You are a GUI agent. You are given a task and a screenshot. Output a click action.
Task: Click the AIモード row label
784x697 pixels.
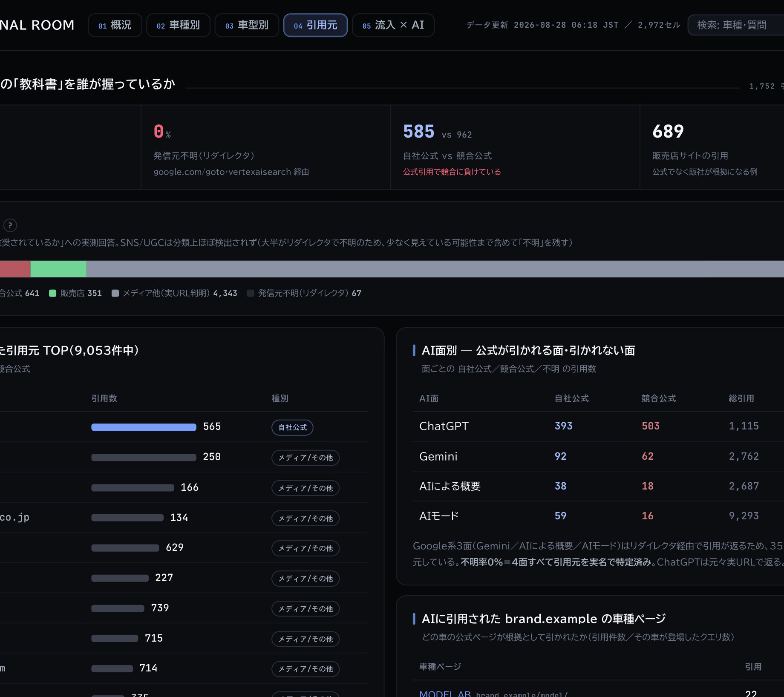point(439,516)
